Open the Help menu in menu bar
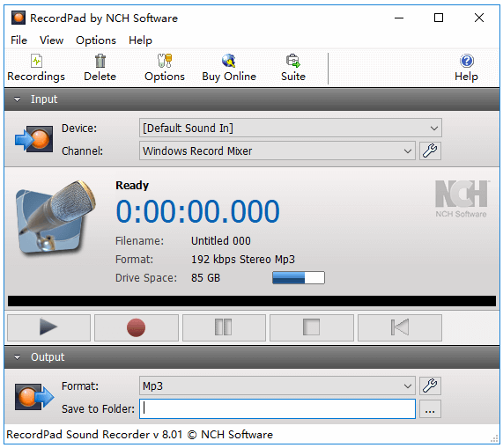The width and height of the screenshot is (503, 448). [140, 40]
